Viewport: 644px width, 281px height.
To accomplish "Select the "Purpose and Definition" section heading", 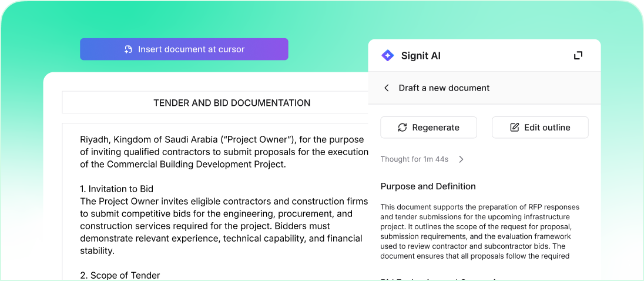I will (x=428, y=186).
